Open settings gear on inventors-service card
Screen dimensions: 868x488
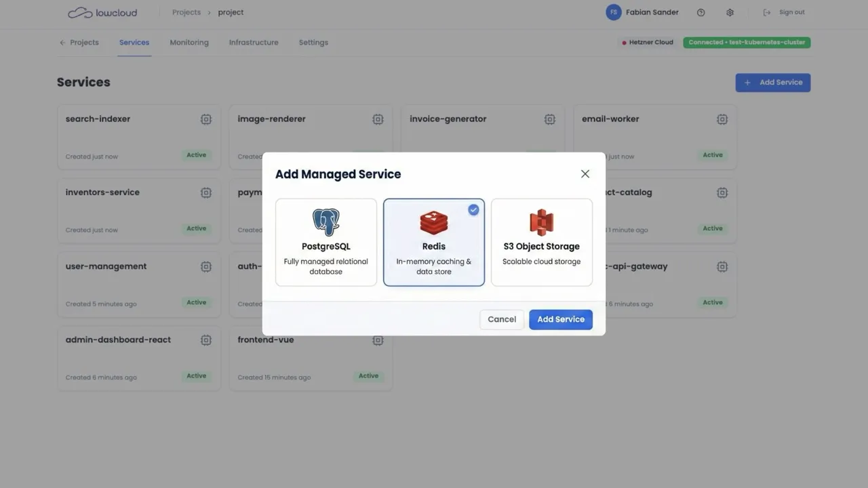(x=205, y=192)
